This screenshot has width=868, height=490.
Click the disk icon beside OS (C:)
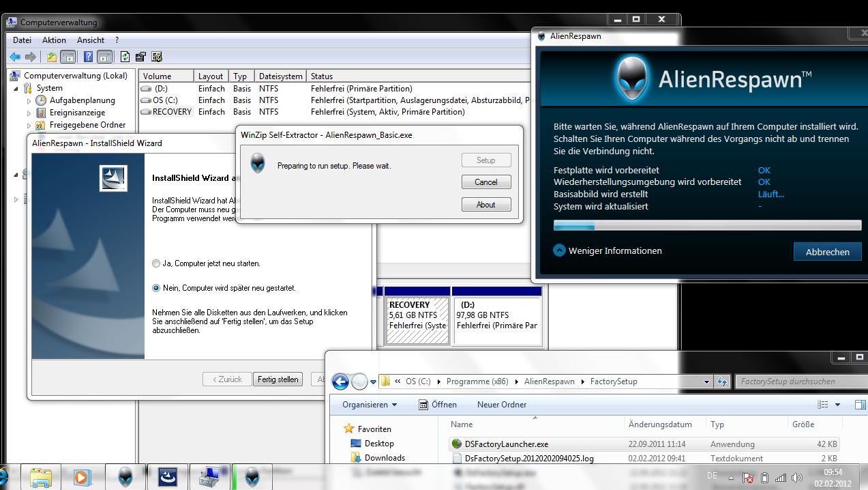pyautogui.click(x=147, y=100)
